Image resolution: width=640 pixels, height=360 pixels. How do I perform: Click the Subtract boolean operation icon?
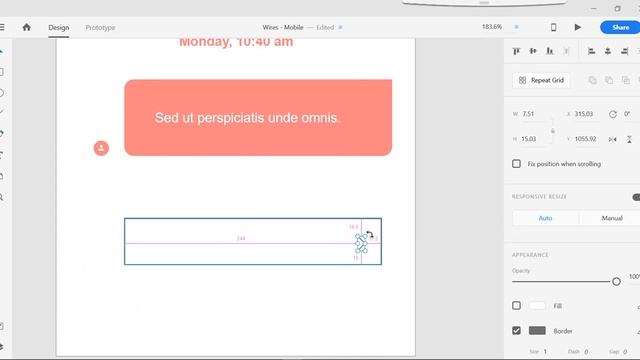click(609, 80)
